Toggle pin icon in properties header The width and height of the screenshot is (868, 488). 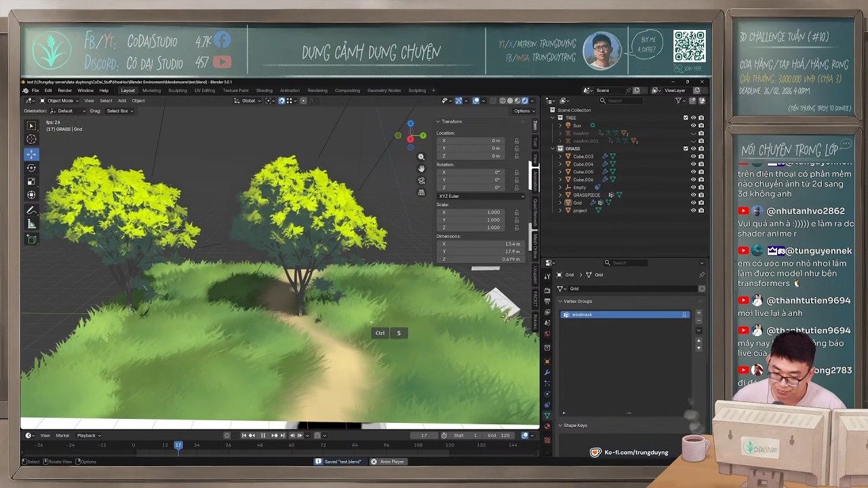click(701, 274)
